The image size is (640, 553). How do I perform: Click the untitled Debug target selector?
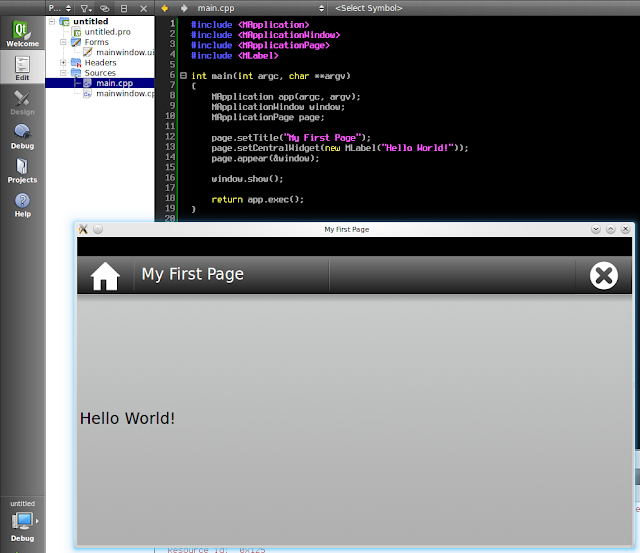pyautogui.click(x=22, y=521)
